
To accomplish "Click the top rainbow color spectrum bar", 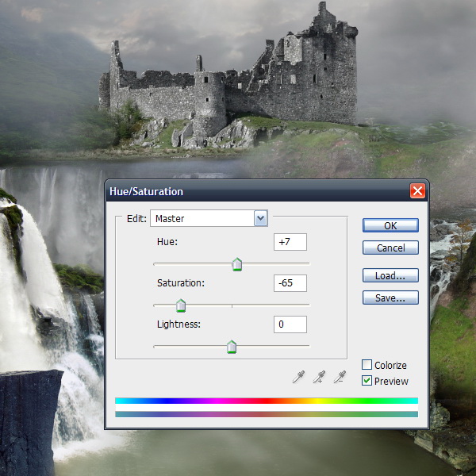I will pos(266,401).
